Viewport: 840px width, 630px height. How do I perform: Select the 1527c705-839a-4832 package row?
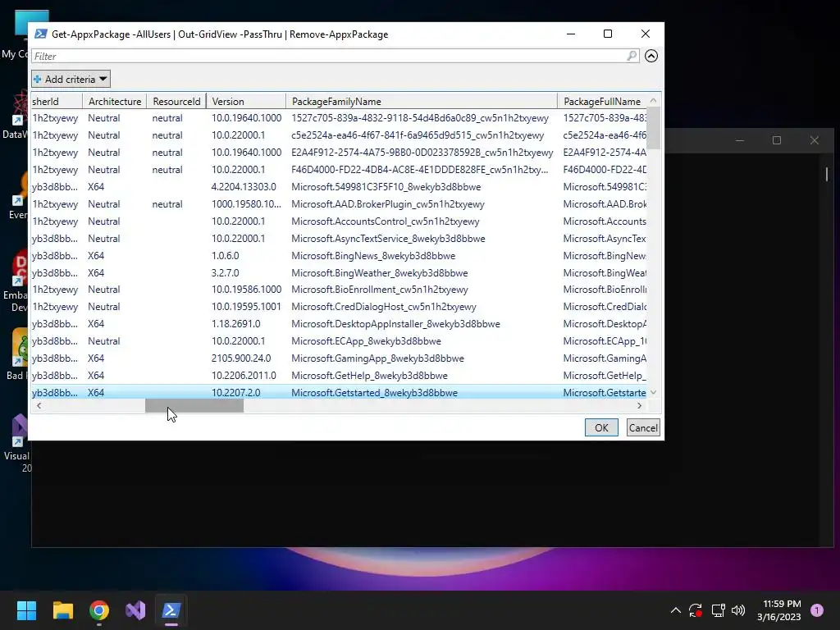coord(339,118)
